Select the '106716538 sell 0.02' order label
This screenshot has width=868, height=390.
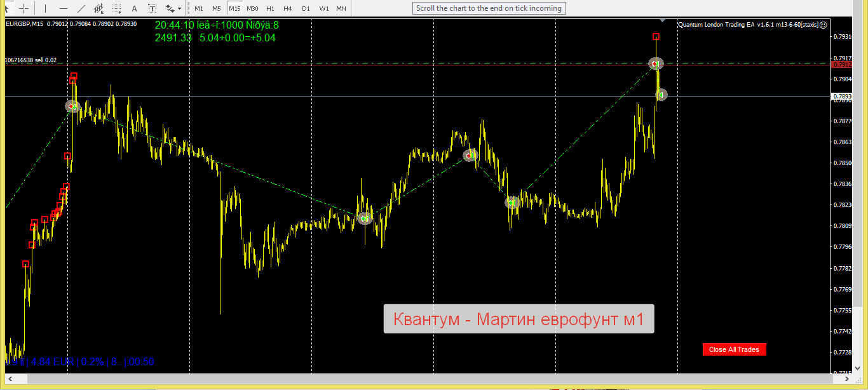(31, 60)
